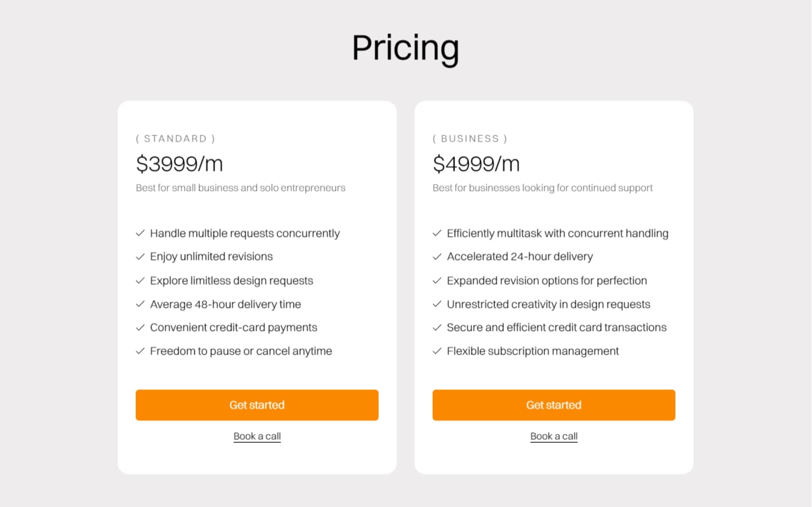Screen dimensions: 812x507
Task: Click the checkmark next to Accelerated 24-hour delivery
Action: coord(437,256)
